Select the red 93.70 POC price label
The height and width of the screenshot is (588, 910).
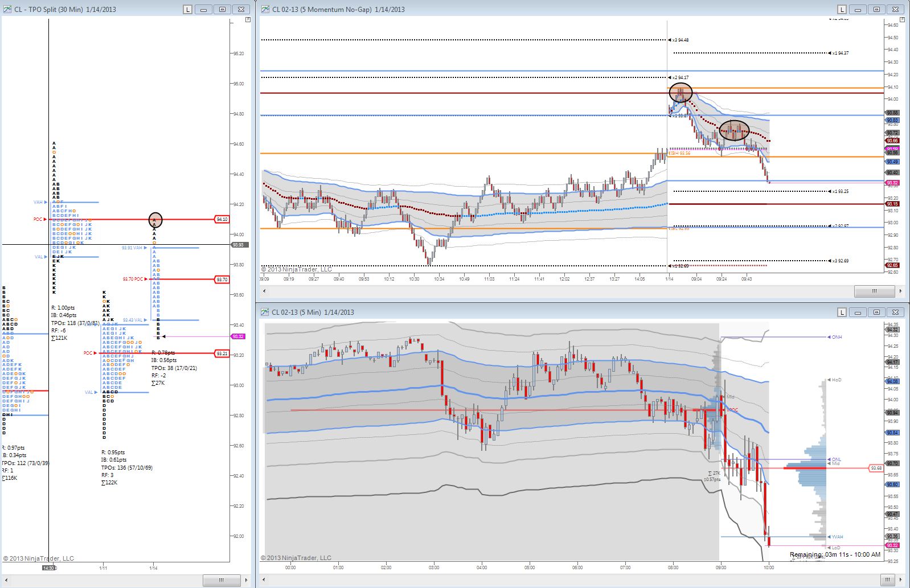coord(222,279)
